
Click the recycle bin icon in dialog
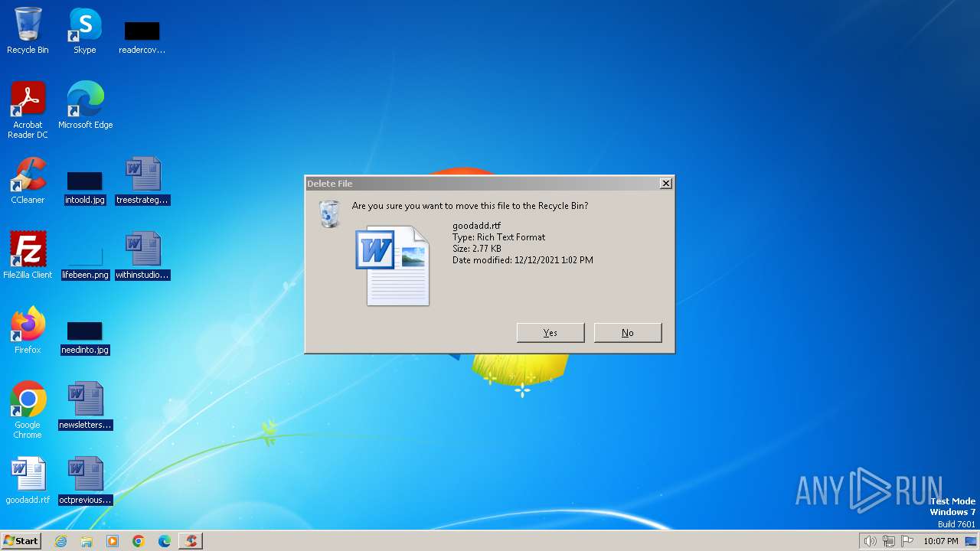point(329,214)
